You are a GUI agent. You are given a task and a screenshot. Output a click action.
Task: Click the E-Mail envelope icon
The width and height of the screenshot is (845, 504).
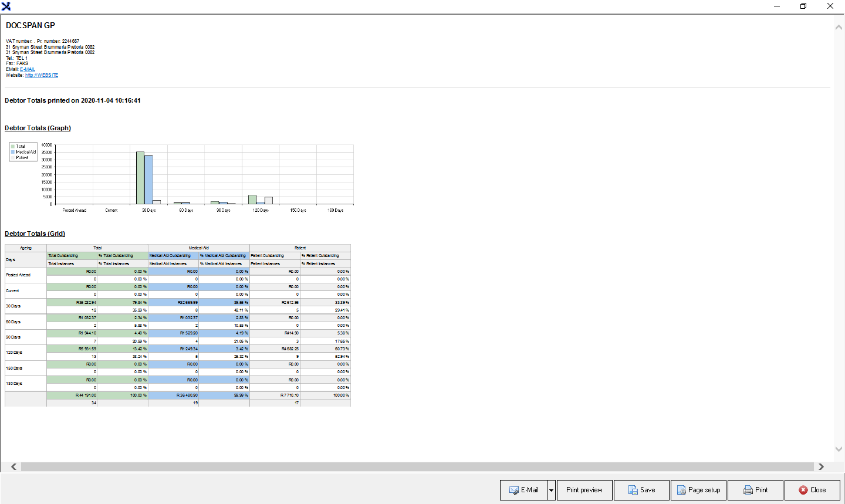(x=514, y=490)
